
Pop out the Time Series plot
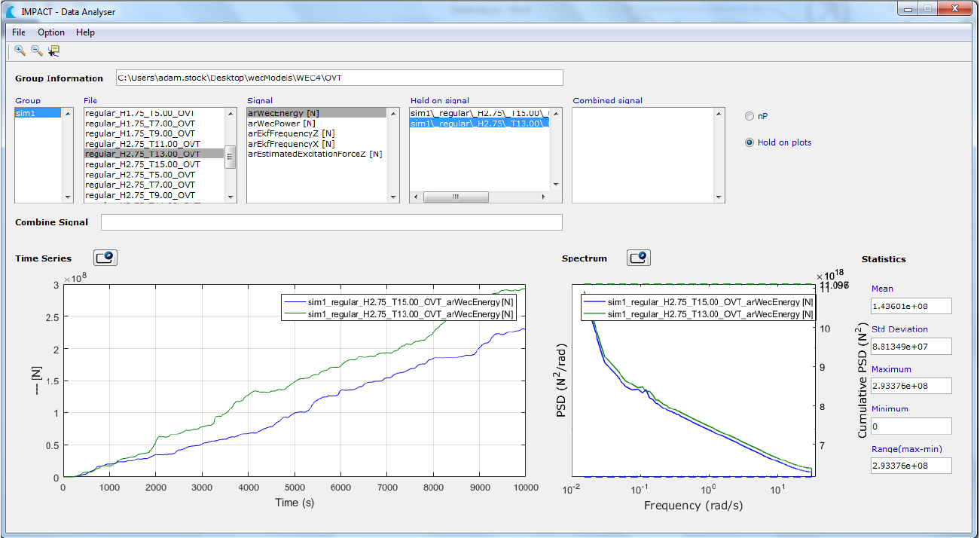105,258
